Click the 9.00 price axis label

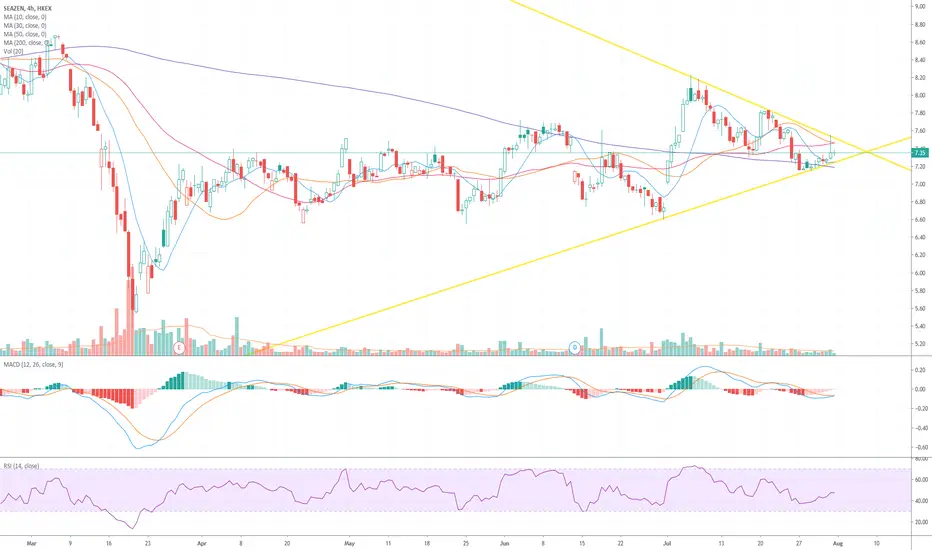point(920,7)
